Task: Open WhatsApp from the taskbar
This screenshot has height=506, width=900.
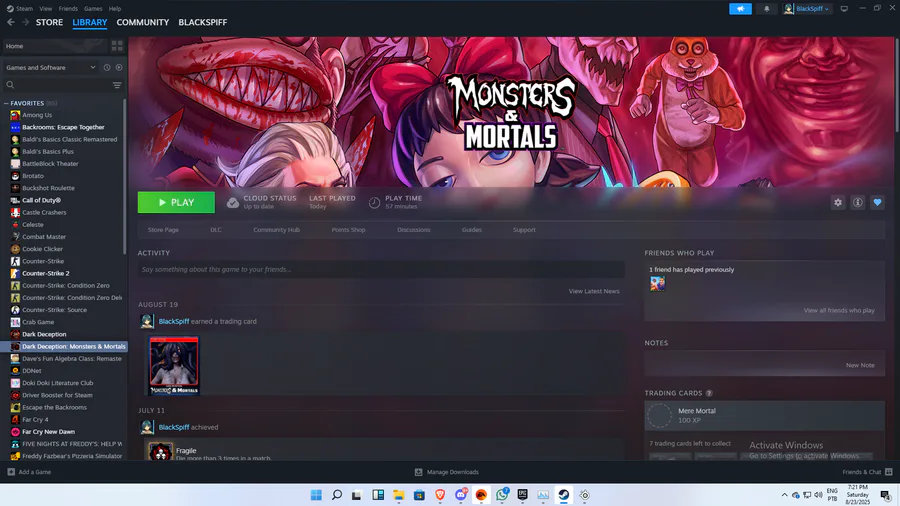Action: [502, 495]
